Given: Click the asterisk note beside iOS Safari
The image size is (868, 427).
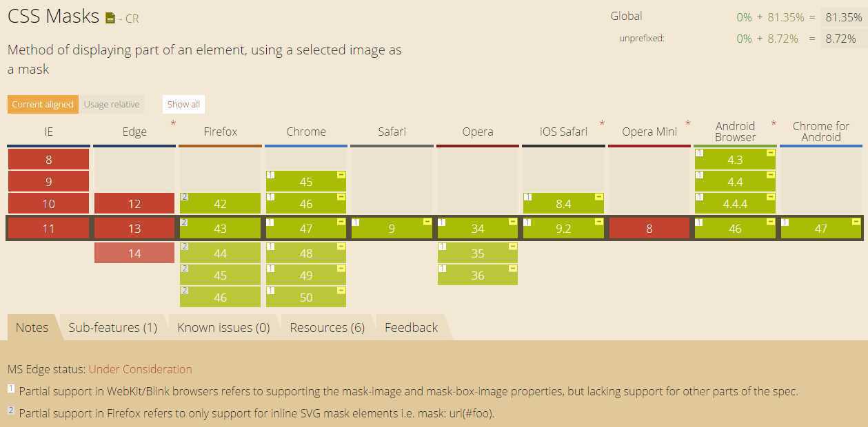Looking at the screenshot, I should tap(602, 124).
